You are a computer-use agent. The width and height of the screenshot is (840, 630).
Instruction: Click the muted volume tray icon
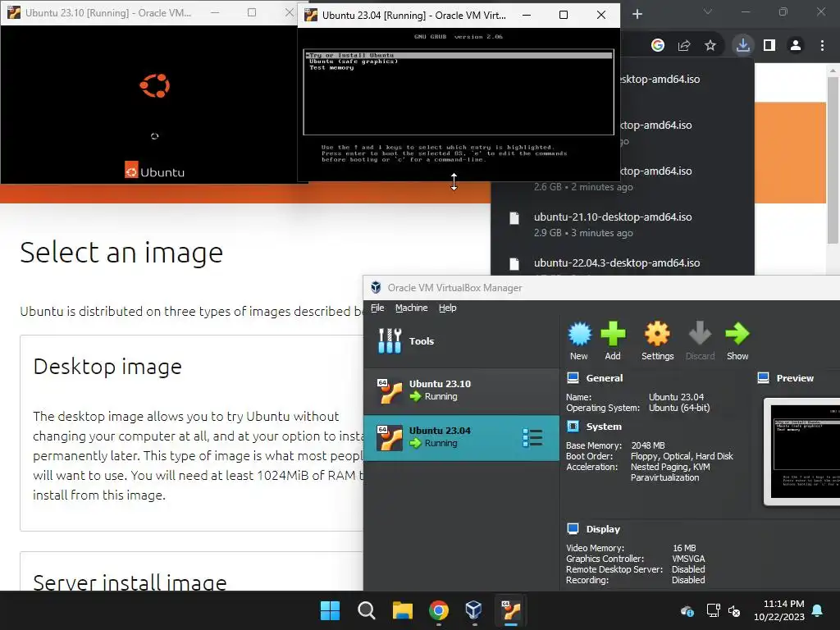pyautogui.click(x=734, y=610)
